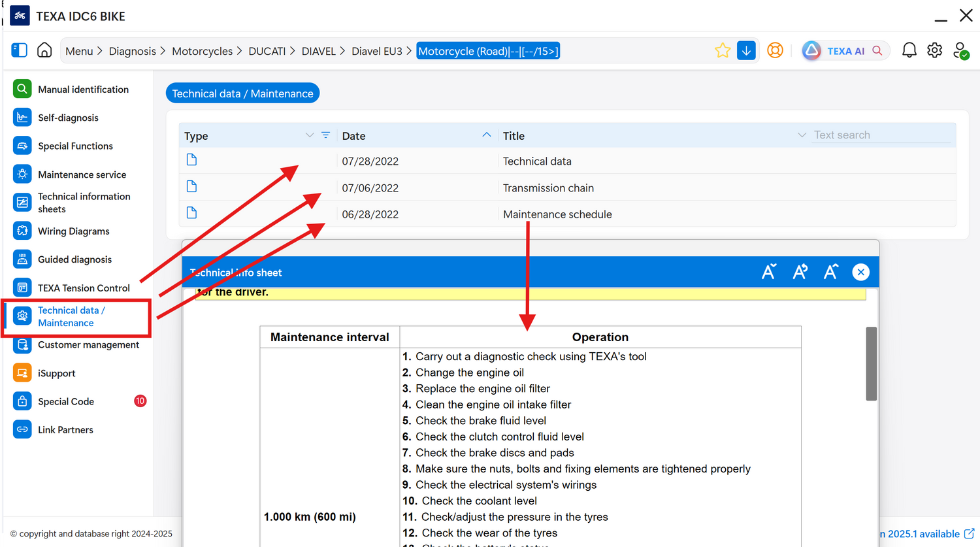980x547 pixels.
Task: Open Maintenance service
Action: point(82,174)
